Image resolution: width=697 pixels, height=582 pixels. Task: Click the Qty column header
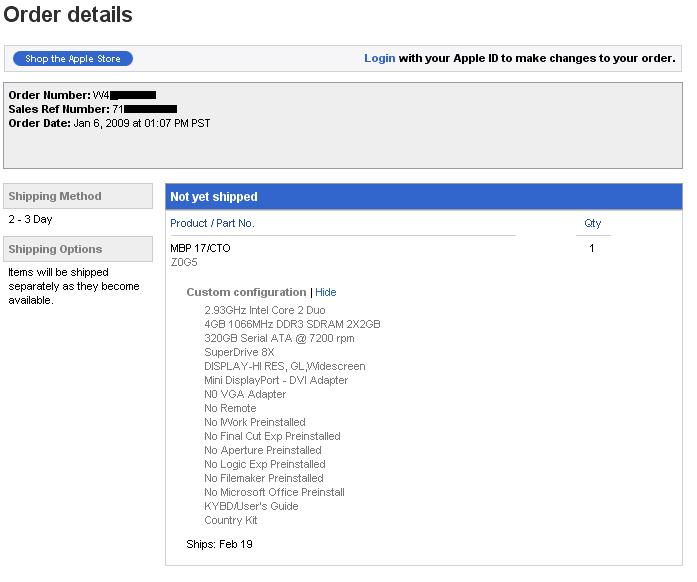coord(592,223)
